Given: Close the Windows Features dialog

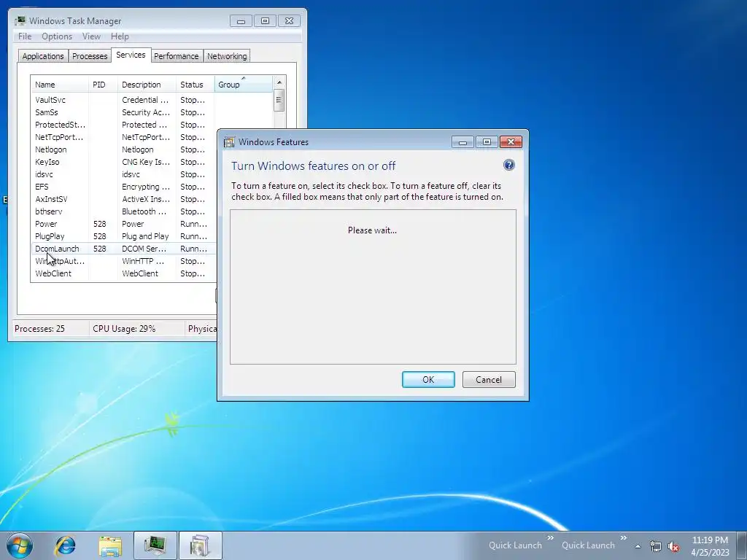Looking at the screenshot, I should pyautogui.click(x=511, y=142).
